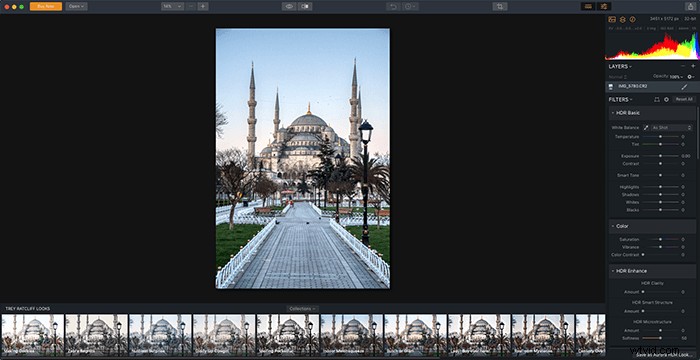Click the gradient mask icon beside FILTERS
700x360 pixels.
657,100
